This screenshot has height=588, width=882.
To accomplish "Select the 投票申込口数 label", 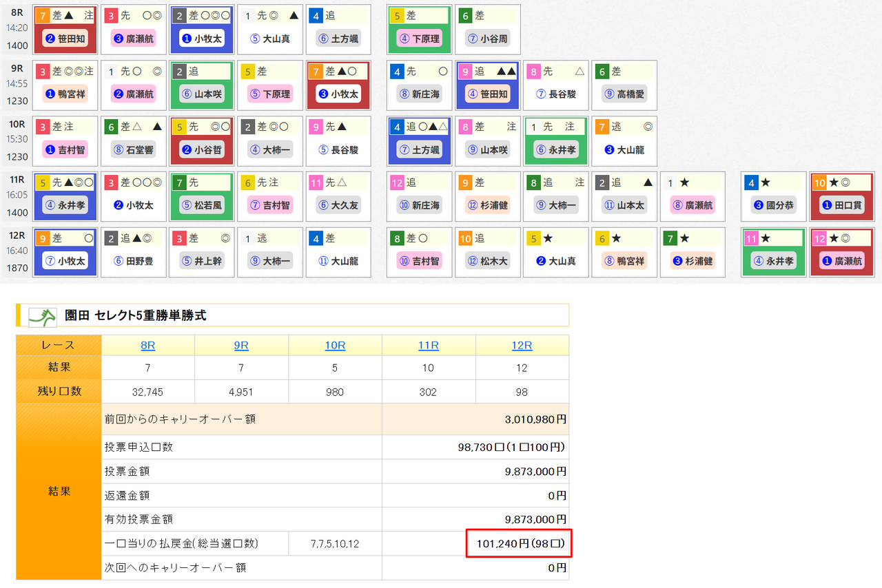I will [x=139, y=448].
